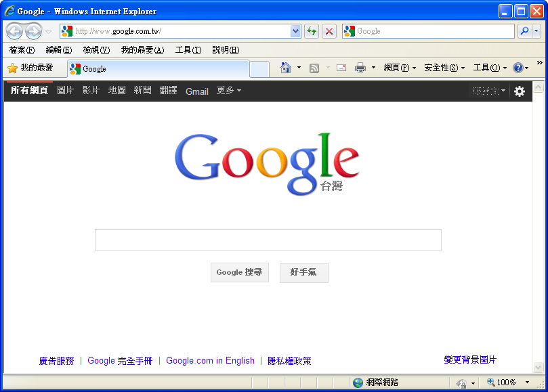Click the Read Mail envelope icon
The height and width of the screenshot is (392, 548).
pyautogui.click(x=341, y=68)
